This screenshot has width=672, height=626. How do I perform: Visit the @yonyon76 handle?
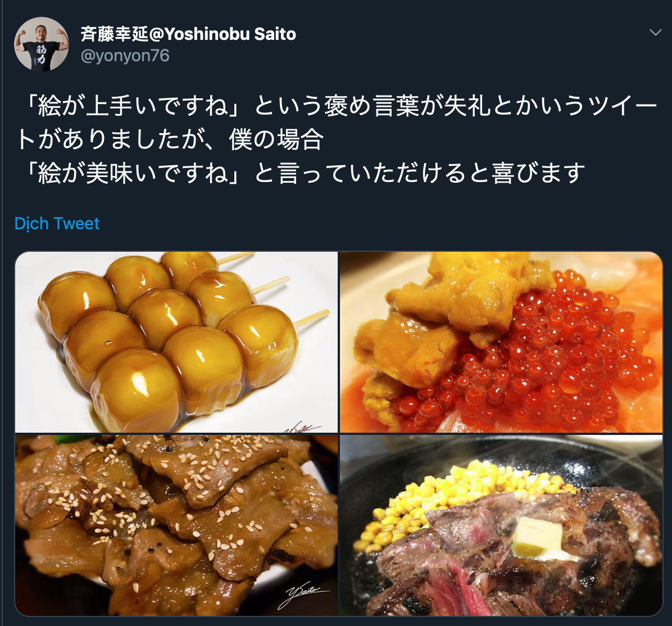click(125, 56)
